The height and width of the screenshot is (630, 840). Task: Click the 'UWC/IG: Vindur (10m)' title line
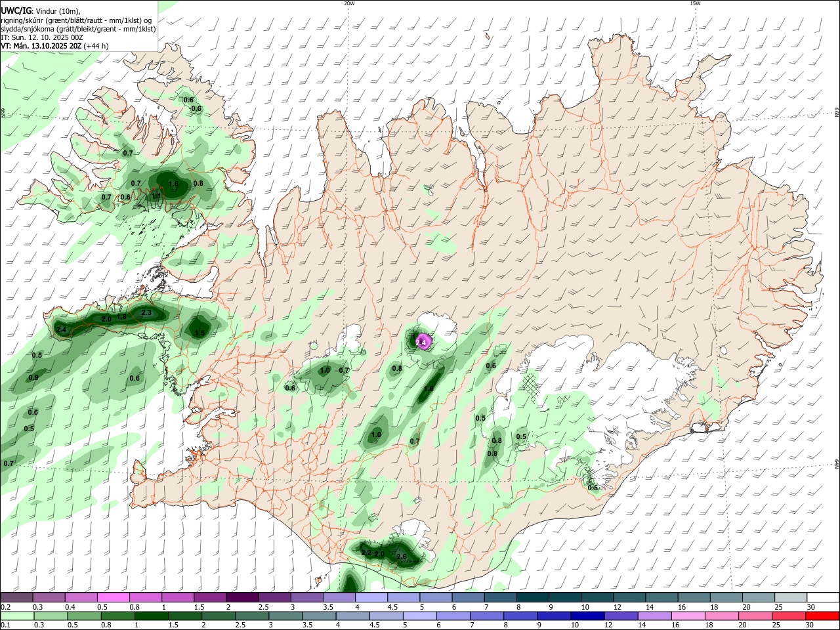41,10
